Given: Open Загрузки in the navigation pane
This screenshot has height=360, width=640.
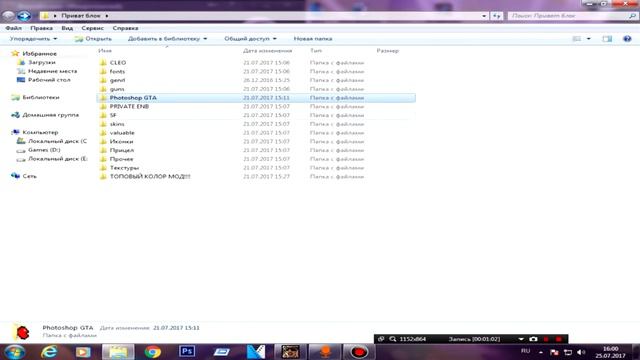Looking at the screenshot, I should coord(42,62).
